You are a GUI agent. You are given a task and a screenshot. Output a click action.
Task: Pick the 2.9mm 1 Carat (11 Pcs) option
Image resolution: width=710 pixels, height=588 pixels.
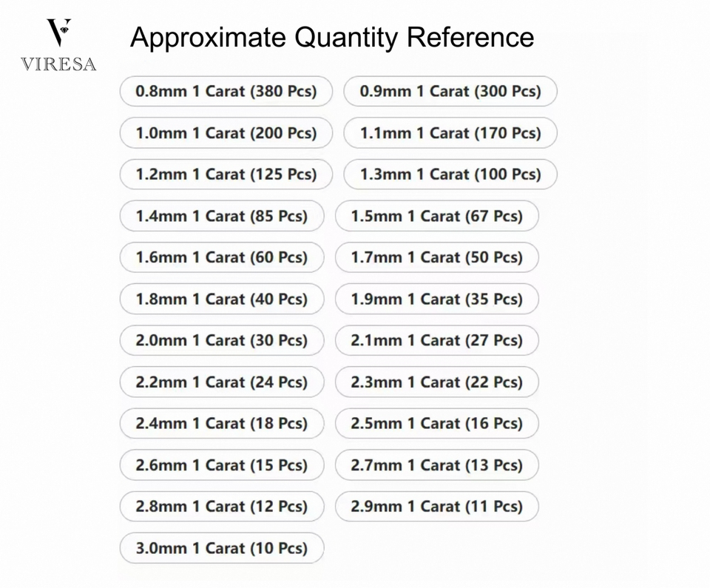(x=436, y=507)
